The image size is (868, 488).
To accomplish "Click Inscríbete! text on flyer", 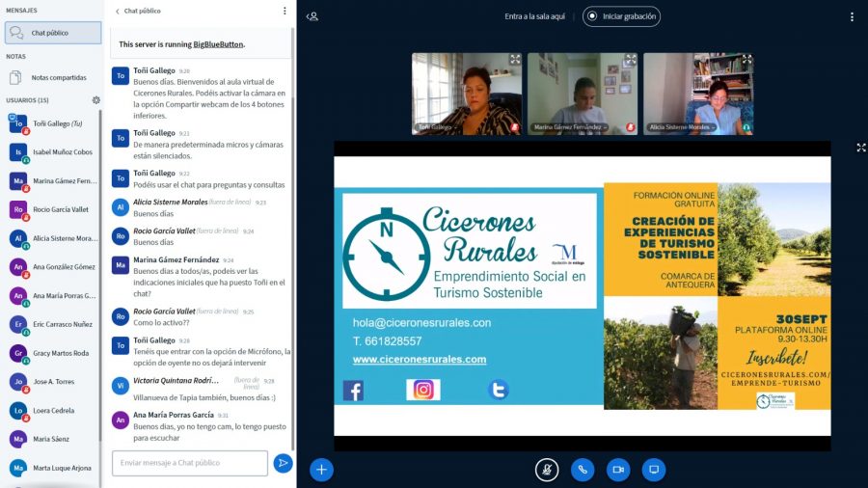I will 776,358.
